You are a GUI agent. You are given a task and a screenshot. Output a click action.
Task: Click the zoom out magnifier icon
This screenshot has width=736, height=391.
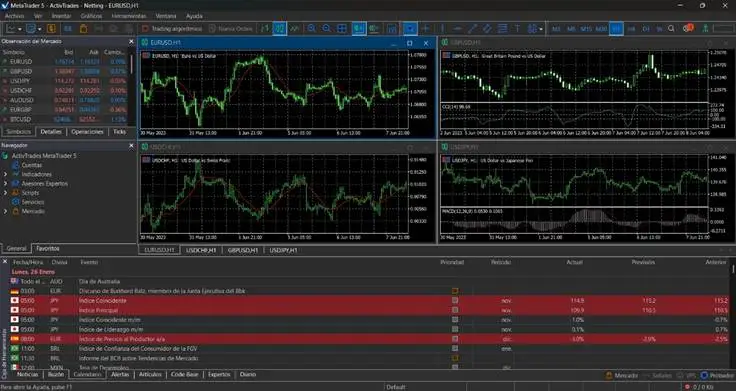point(327,29)
